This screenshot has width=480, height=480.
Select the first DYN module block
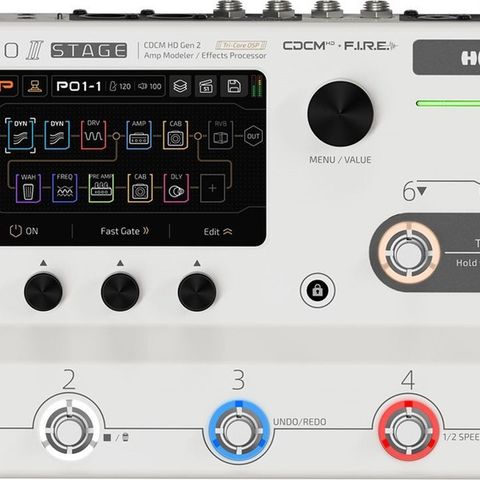tap(20, 135)
